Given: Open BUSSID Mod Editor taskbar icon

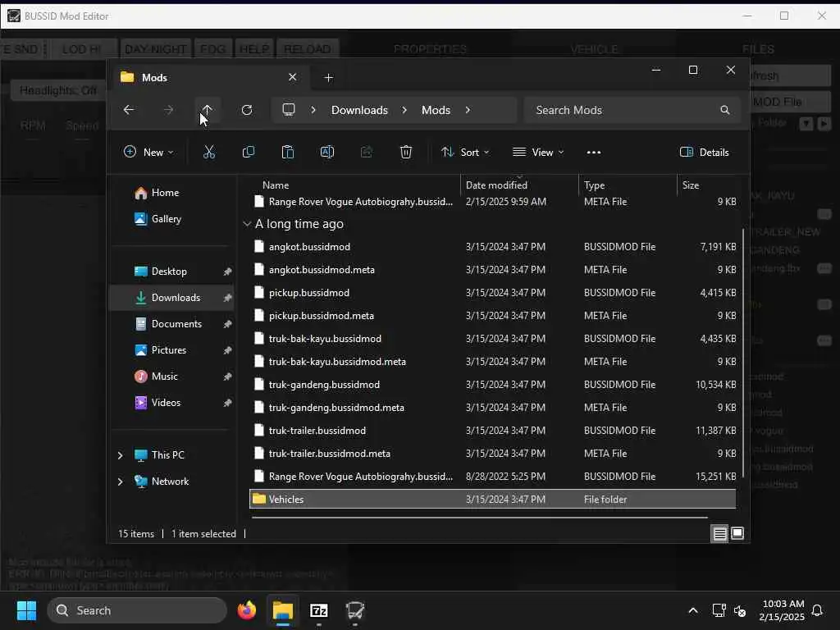Looking at the screenshot, I should [354, 610].
